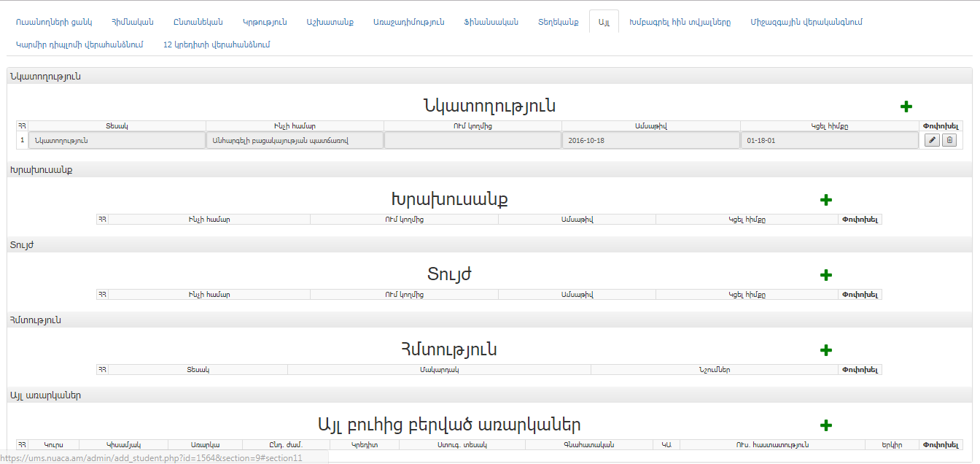
Task: Switch to the Հիմնական tab
Action: (133, 22)
